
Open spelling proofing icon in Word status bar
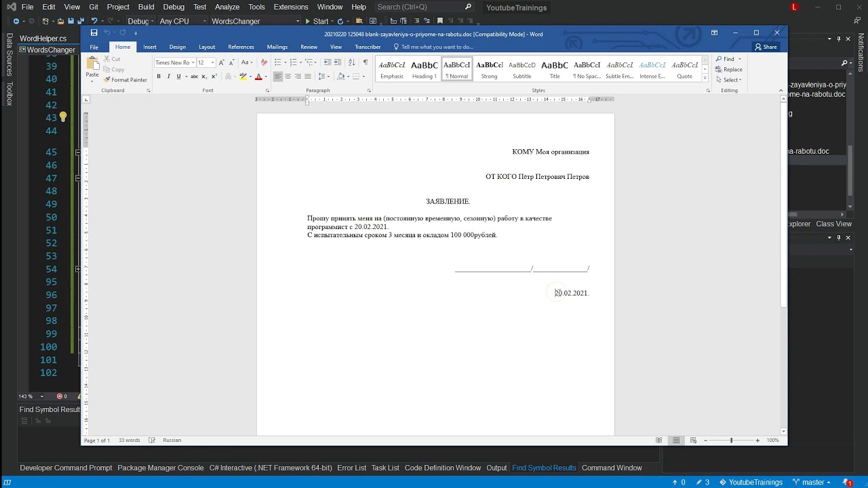click(152, 441)
